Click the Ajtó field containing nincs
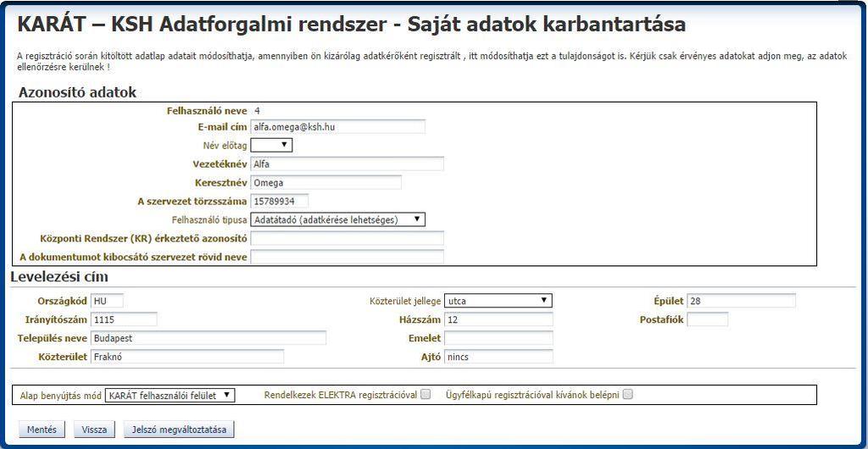The width and height of the screenshot is (868, 449). coord(498,357)
